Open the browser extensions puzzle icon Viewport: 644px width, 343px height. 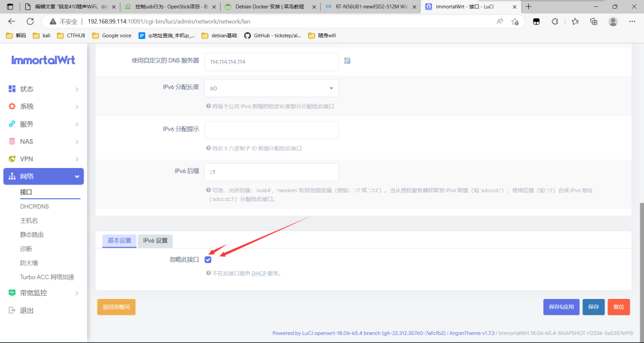pos(555,21)
